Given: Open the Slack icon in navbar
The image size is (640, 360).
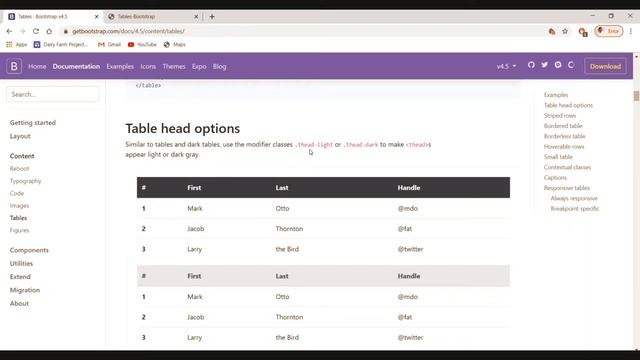Looking at the screenshot, I should pyautogui.click(x=558, y=65).
